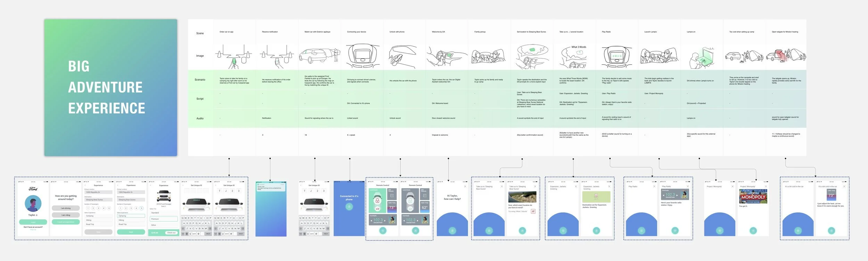
Task: Click the 'Welcome by DA' scene header
Action: (439, 32)
